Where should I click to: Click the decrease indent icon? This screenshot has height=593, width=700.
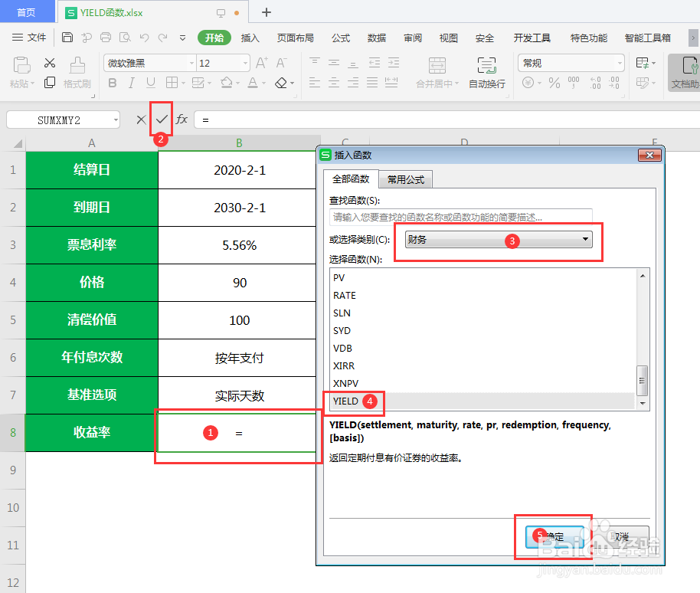[x=374, y=63]
